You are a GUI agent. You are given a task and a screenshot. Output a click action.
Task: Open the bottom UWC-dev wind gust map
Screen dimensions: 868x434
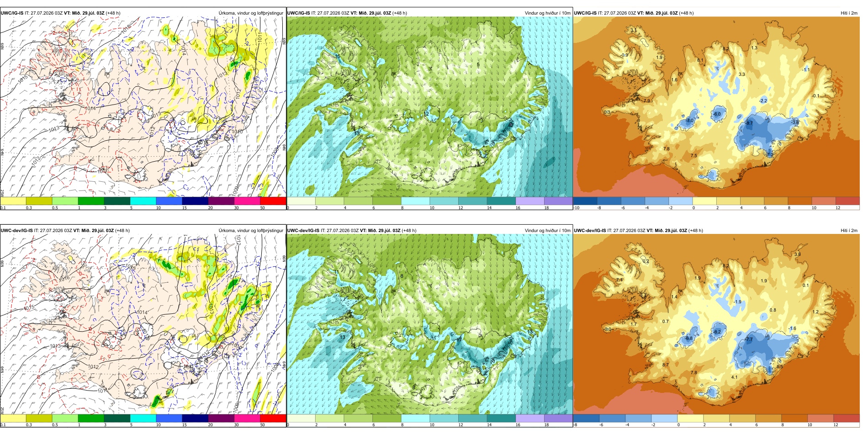click(x=429, y=324)
